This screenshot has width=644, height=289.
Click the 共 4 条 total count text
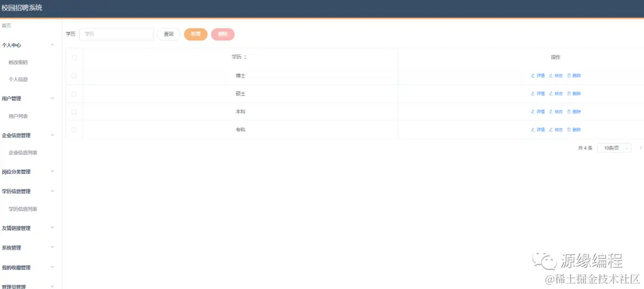pyautogui.click(x=586, y=148)
